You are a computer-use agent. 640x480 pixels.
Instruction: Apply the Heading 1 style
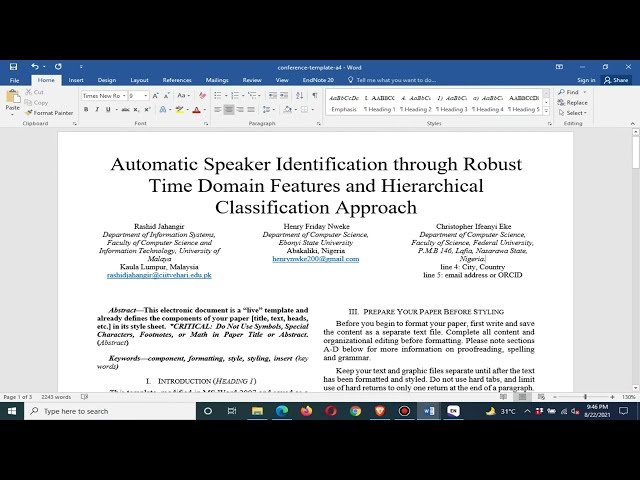pos(380,103)
